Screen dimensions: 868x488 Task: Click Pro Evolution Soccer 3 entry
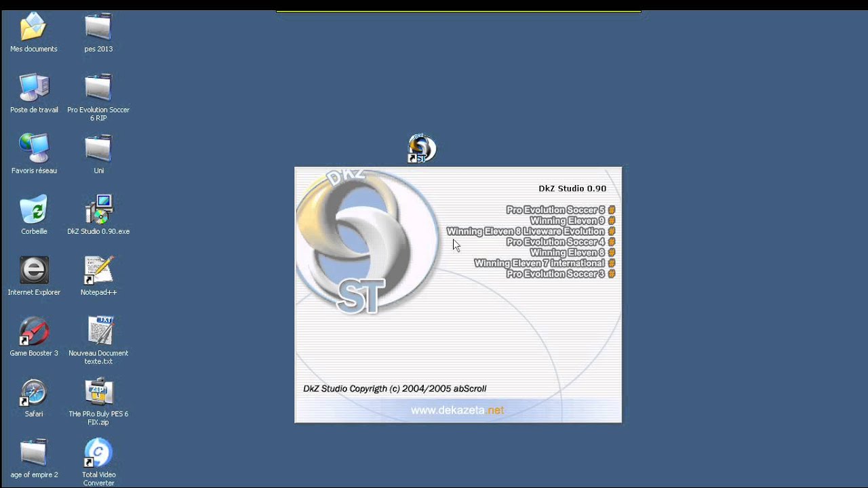pos(555,274)
